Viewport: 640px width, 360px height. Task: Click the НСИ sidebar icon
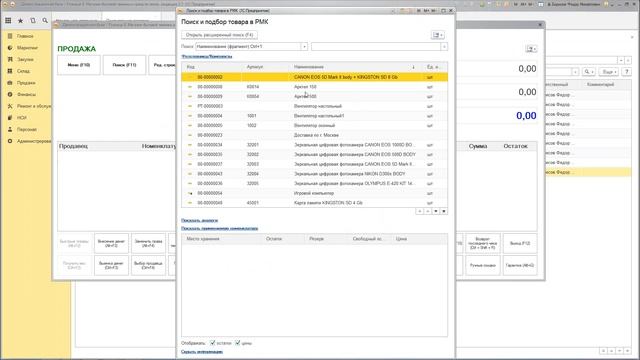pos(10,118)
